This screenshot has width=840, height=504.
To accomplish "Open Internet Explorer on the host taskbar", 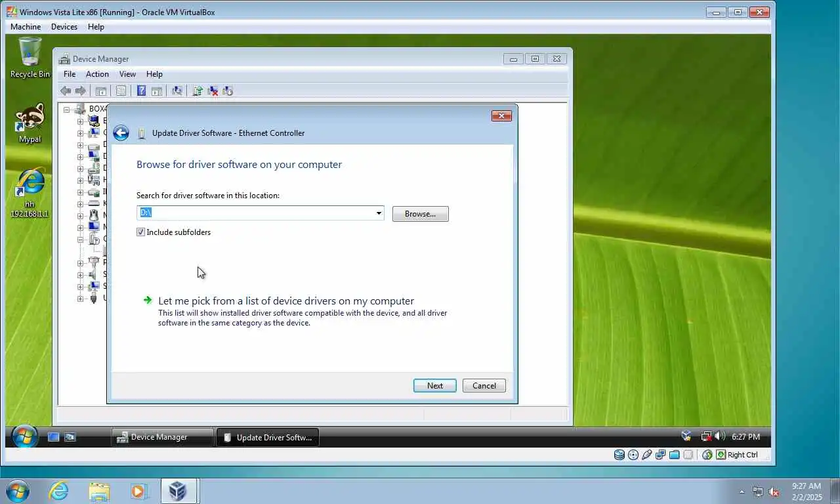I will (x=58, y=491).
